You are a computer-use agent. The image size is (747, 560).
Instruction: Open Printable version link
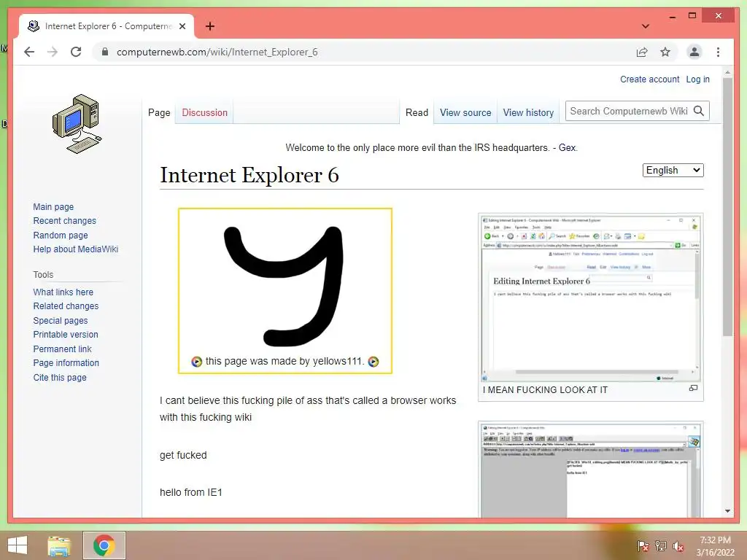(x=66, y=335)
